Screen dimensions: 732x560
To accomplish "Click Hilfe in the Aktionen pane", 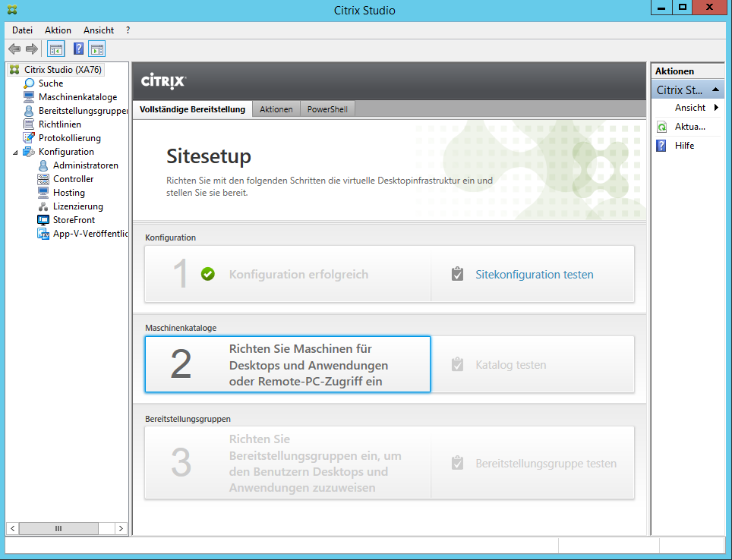I will click(x=684, y=146).
